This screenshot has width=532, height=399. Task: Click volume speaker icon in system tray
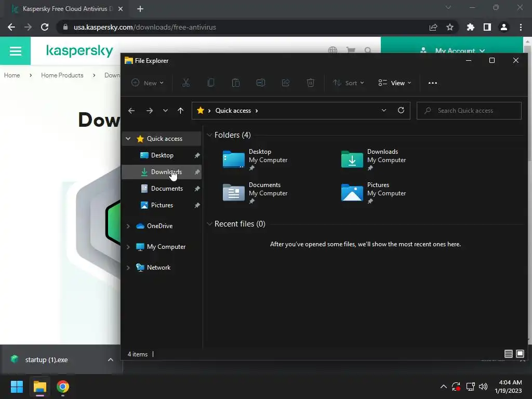483,387
